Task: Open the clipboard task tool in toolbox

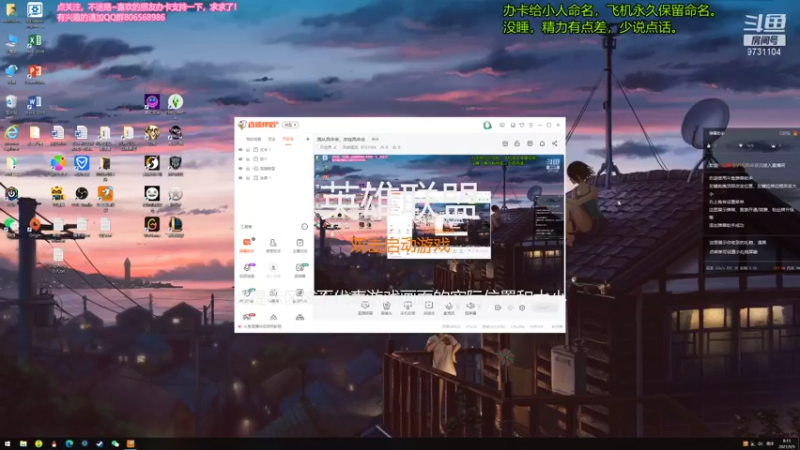Action: pos(300,245)
